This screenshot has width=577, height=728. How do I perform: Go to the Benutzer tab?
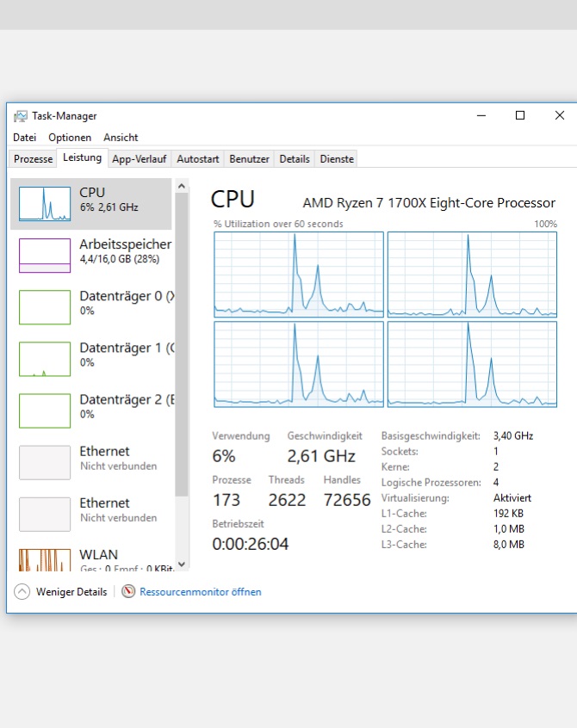click(249, 159)
